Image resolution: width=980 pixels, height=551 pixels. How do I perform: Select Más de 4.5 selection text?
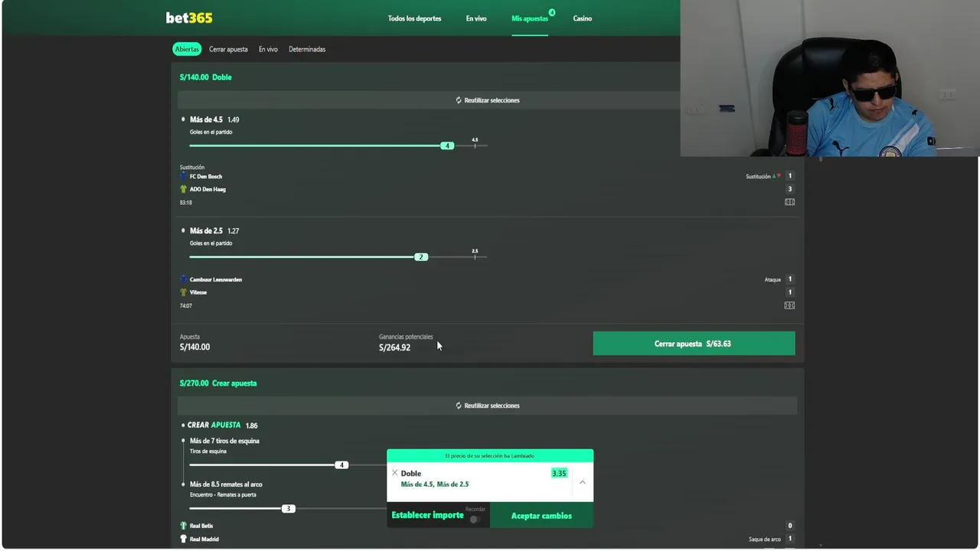(x=206, y=119)
